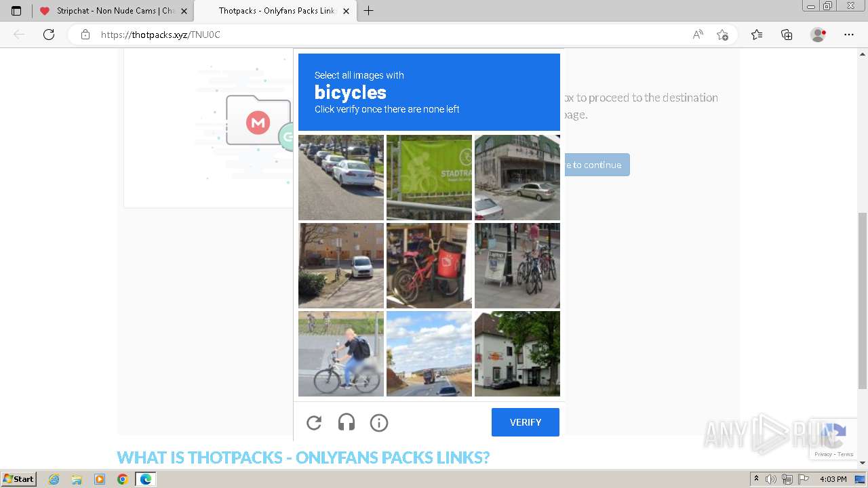Open Edge Settings and more menu
868x488 pixels.
coord(849,35)
